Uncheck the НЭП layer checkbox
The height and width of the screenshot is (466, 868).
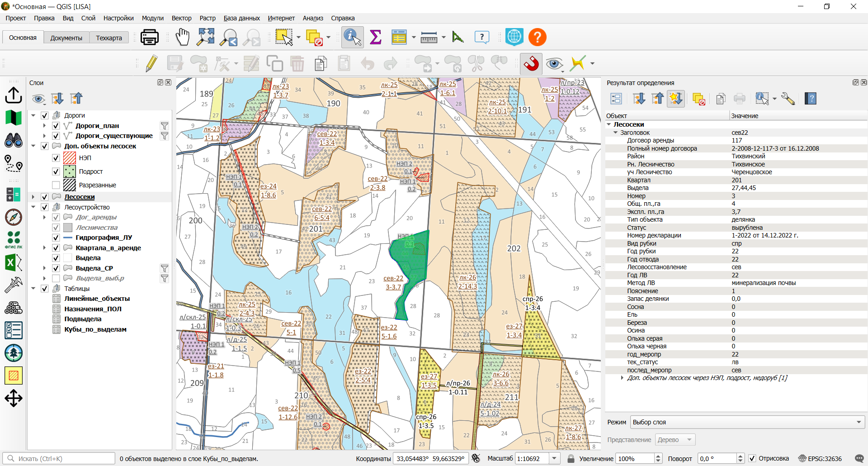pyautogui.click(x=56, y=158)
